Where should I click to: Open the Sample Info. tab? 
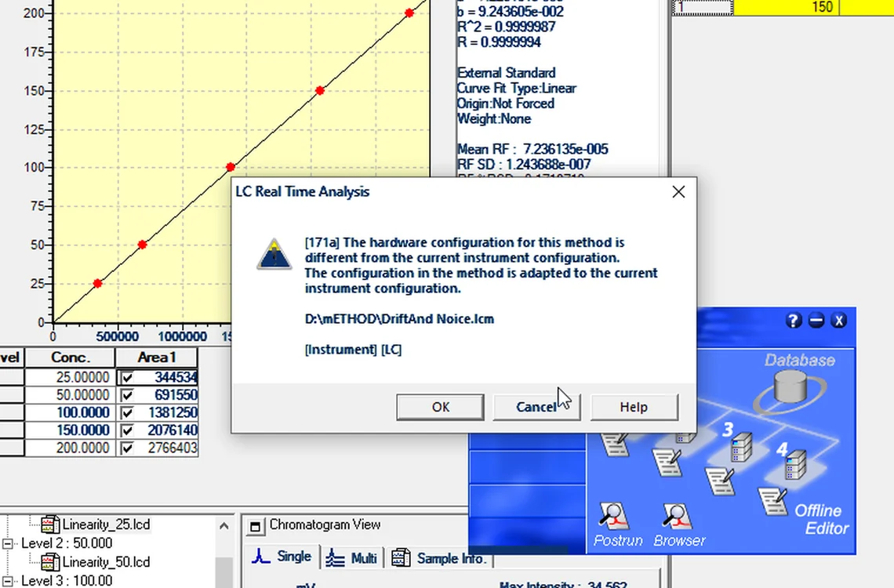(440, 558)
